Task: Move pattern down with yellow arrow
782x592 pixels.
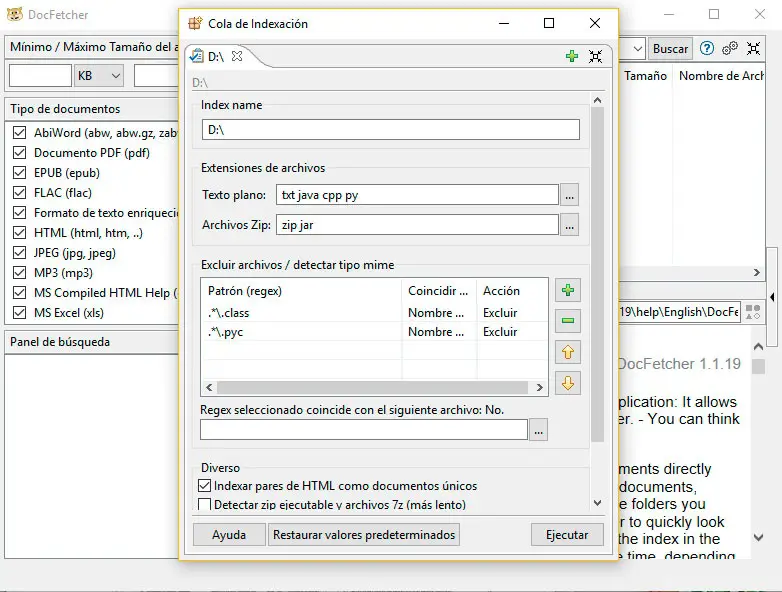Action: point(568,383)
